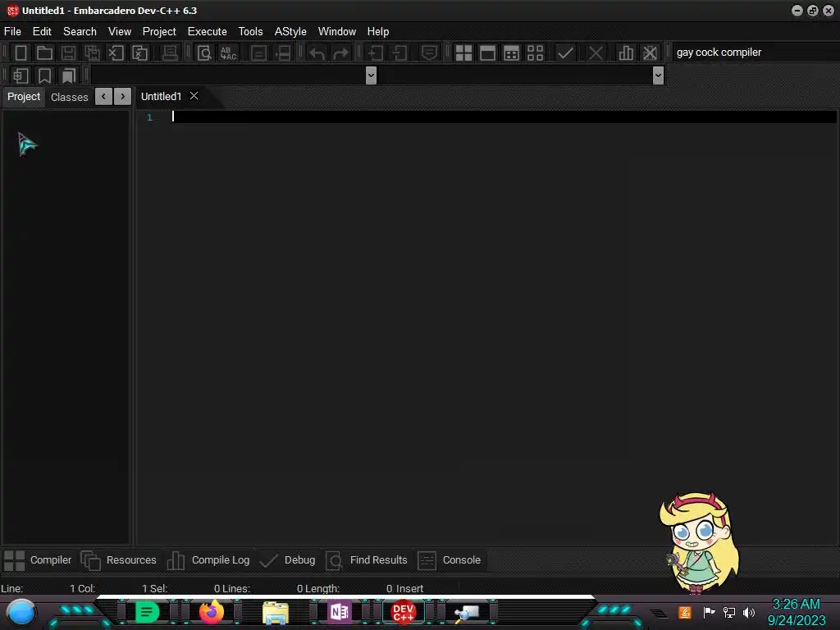Open the Window menu

[x=337, y=32]
